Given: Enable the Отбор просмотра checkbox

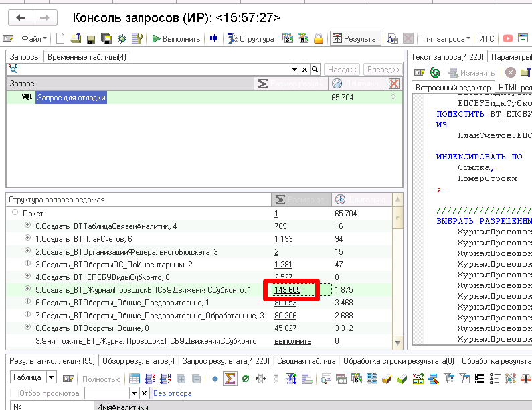Looking at the screenshot, I should (x=14, y=393).
